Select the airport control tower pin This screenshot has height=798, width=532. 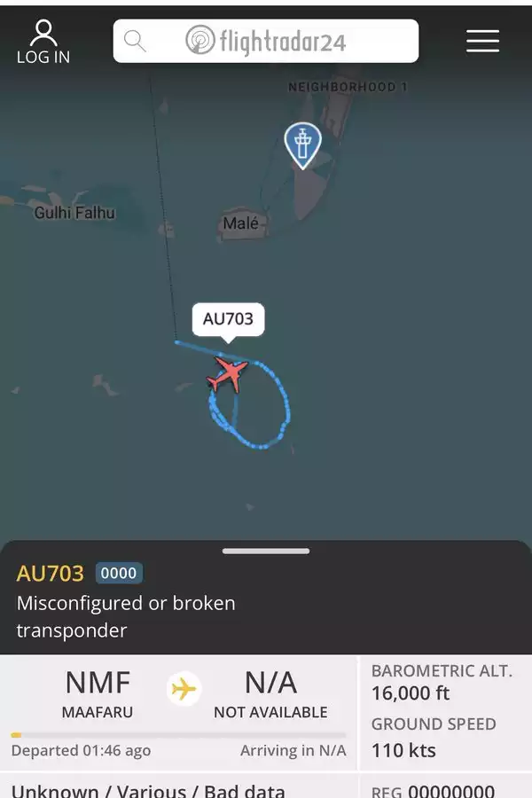click(x=303, y=145)
